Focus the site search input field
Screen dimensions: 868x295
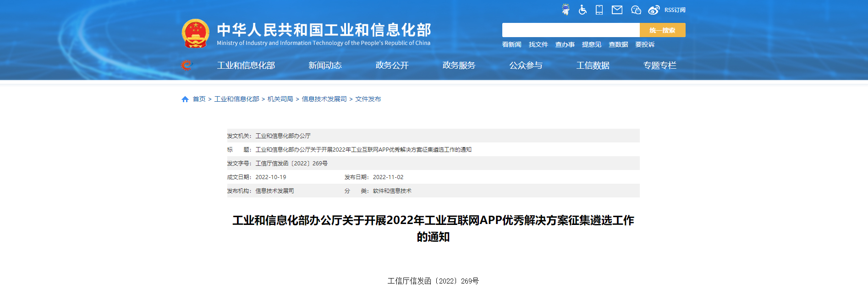pos(571,30)
